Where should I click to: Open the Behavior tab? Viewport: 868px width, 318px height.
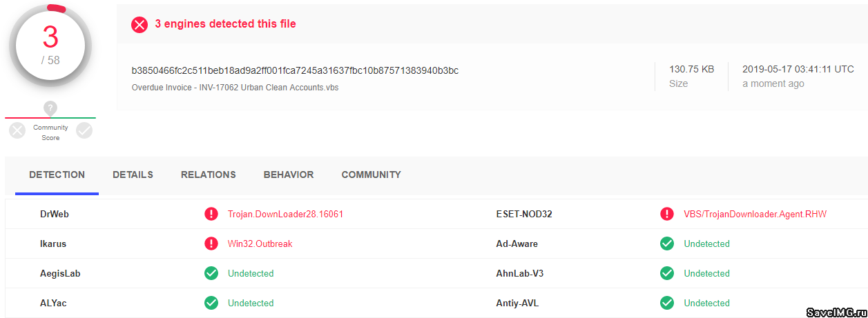pos(289,175)
